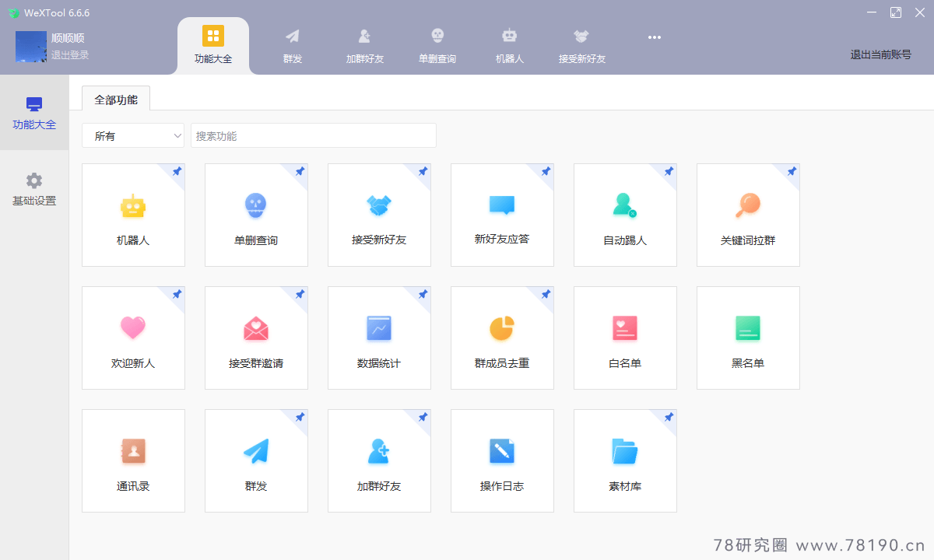Click the 搜索功能 search field
Image resolution: width=934 pixels, height=560 pixels.
click(313, 135)
